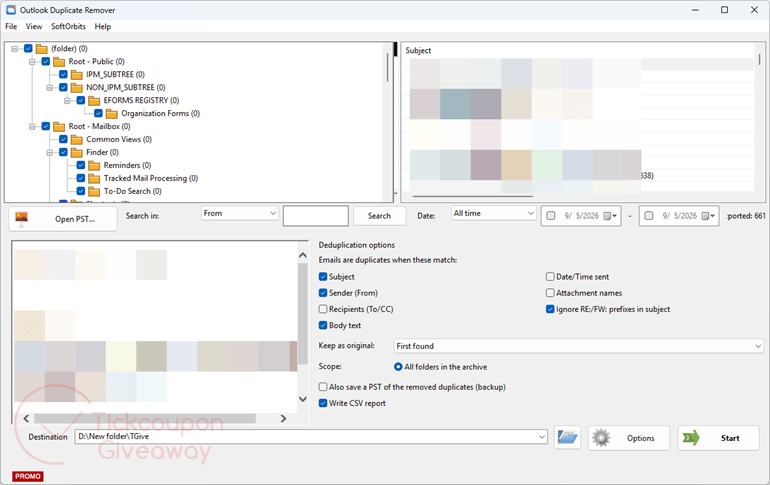Click preview pane scroll left arrow

pyautogui.click(x=26, y=418)
